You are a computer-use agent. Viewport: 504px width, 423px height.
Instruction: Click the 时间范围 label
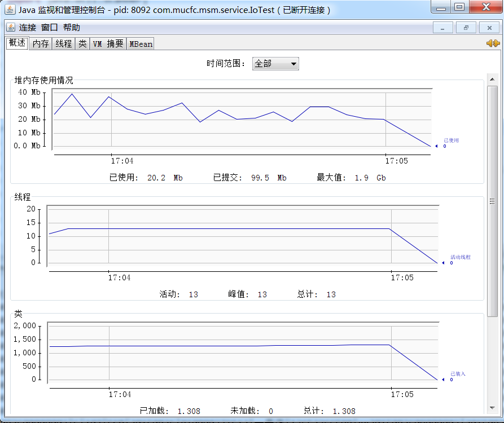pyautogui.click(x=226, y=64)
